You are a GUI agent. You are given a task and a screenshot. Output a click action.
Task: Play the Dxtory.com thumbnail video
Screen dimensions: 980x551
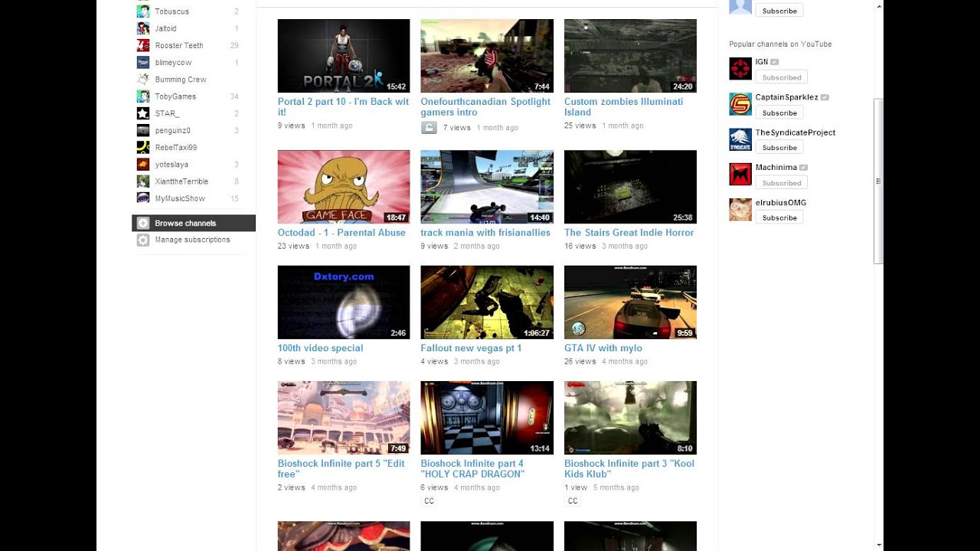point(343,302)
